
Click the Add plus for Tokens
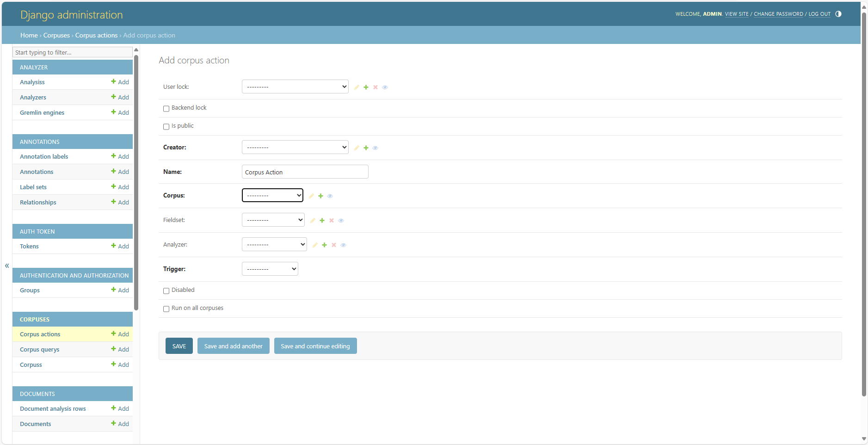point(120,246)
